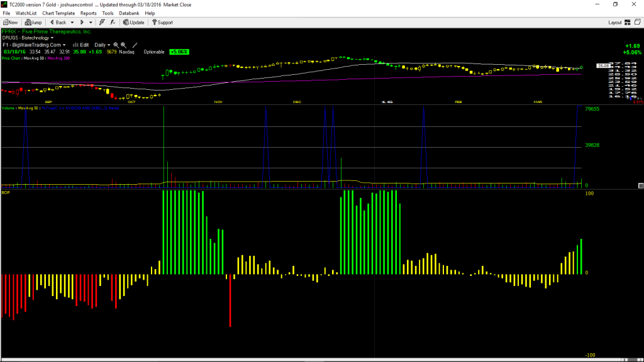Open the Back history dropdown arrow
This screenshot has width=644, height=362.
click(72, 23)
